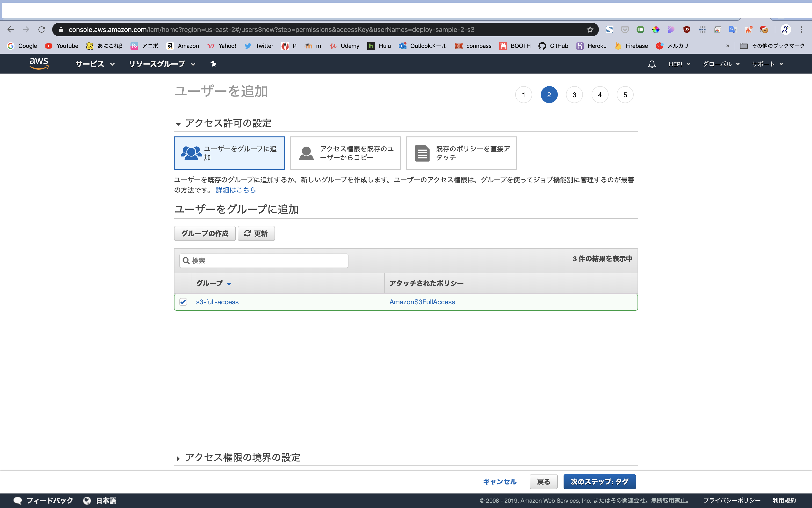812x508 pixels.
Task: Open the リソースグループ dropdown
Action: pos(162,64)
